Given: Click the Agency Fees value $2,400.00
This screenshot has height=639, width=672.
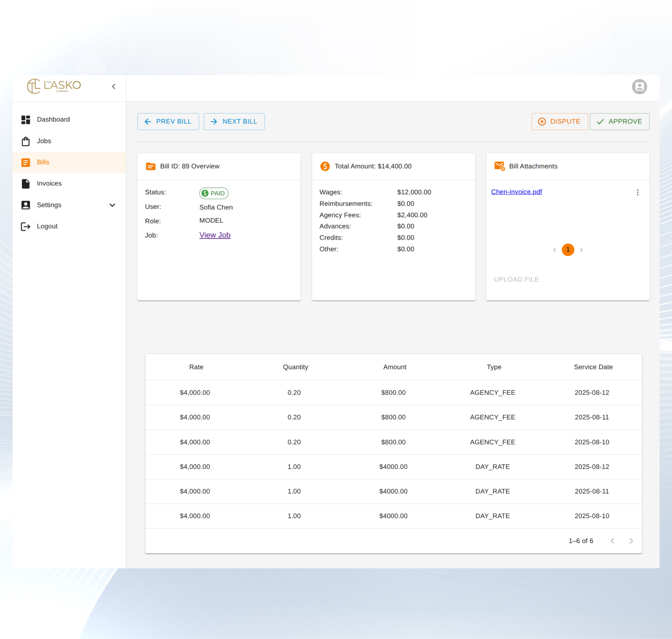Looking at the screenshot, I should [x=412, y=215].
